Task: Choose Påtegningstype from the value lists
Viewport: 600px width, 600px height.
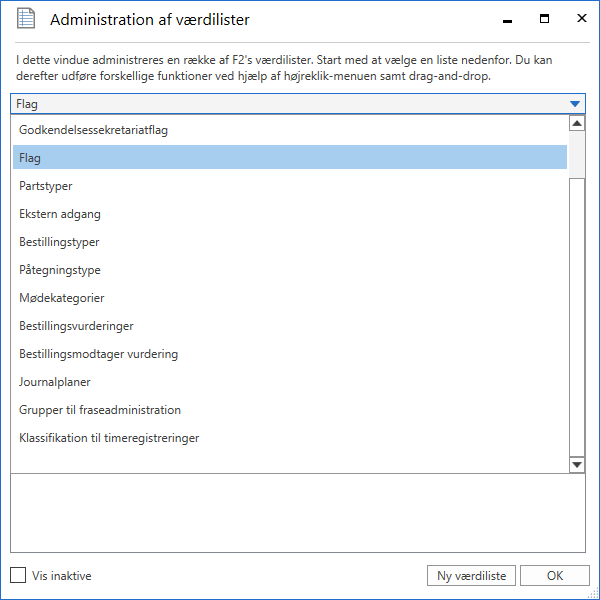Action: coord(60,270)
